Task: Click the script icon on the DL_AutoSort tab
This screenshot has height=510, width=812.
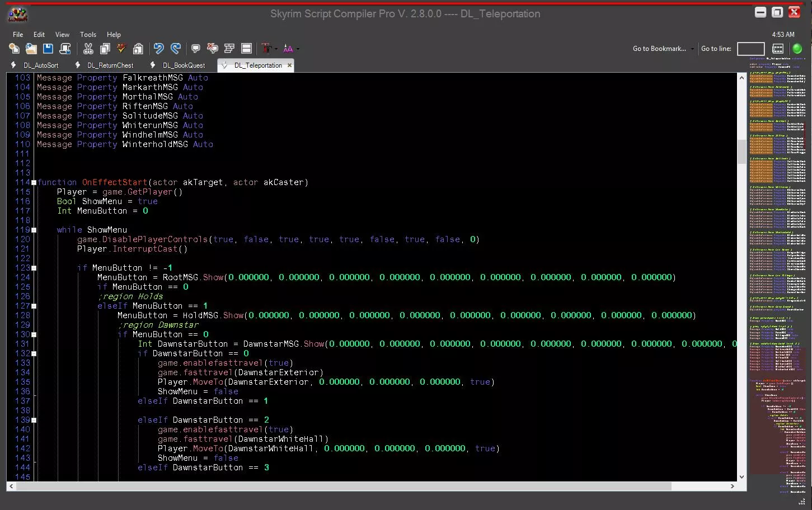Action: 13,65
